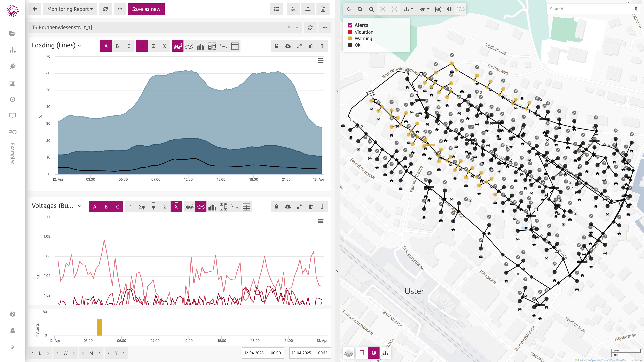
Task: Open the clock history sidebar icon
Action: (12, 99)
